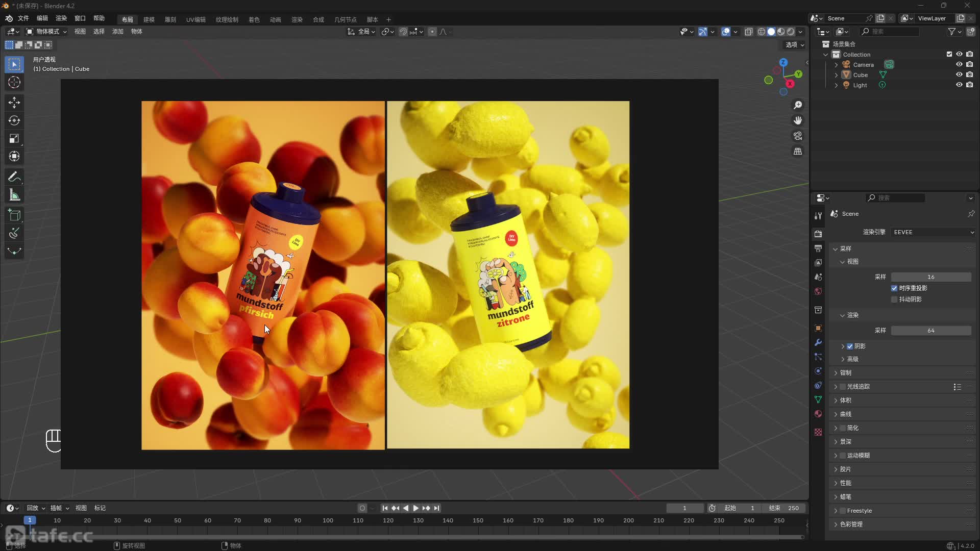980x551 pixels.
Task: Hide the Cube object in viewport
Action: [959, 75]
